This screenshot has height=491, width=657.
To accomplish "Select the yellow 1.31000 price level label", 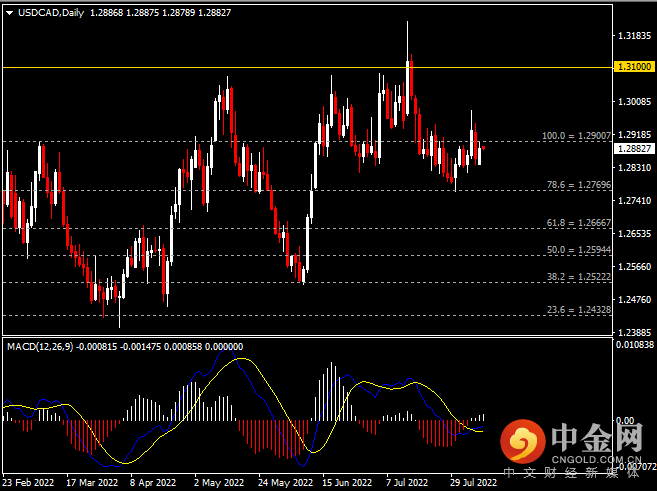I will point(634,67).
